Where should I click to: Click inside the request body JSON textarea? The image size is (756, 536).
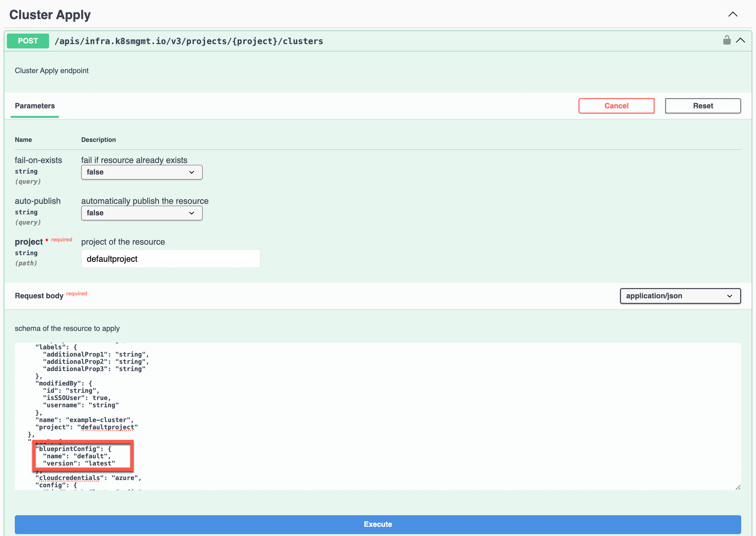pos(378,416)
